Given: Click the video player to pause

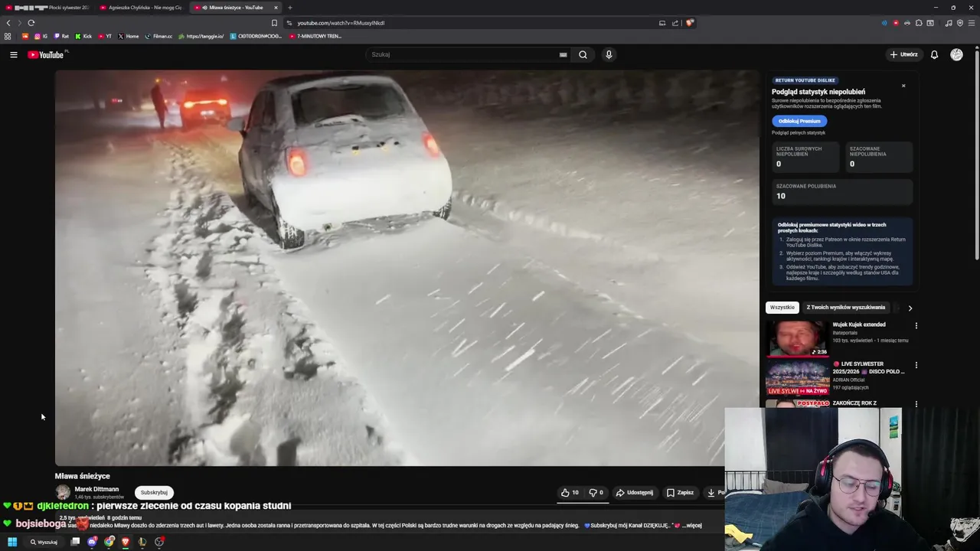Looking at the screenshot, I should (407, 268).
